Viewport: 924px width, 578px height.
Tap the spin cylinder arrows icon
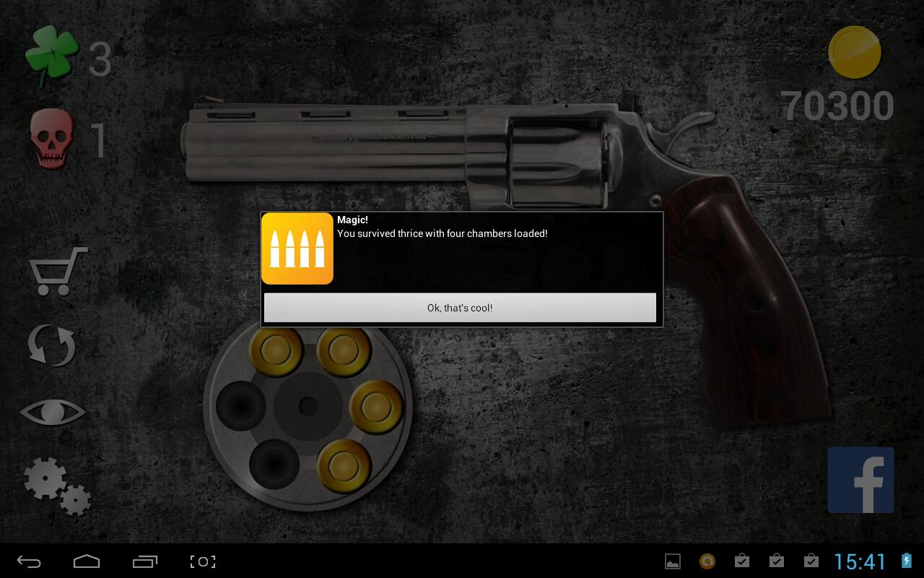[x=52, y=345]
